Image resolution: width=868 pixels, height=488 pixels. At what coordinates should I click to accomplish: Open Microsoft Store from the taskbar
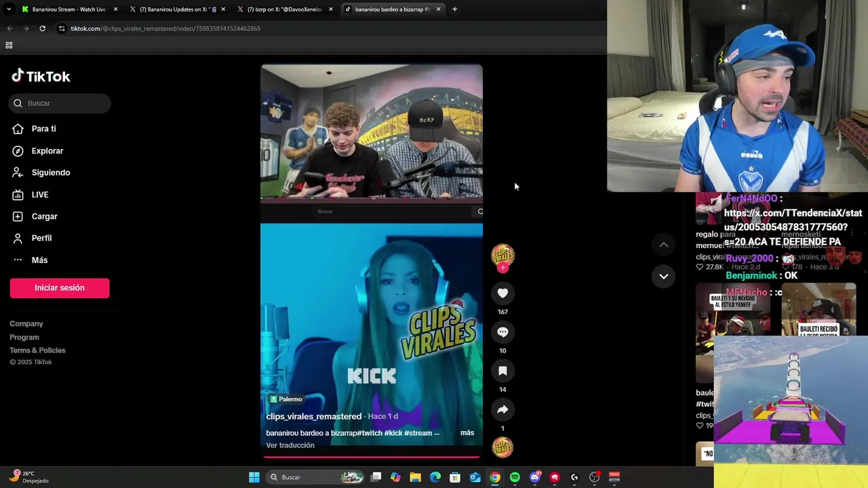pyautogui.click(x=455, y=477)
